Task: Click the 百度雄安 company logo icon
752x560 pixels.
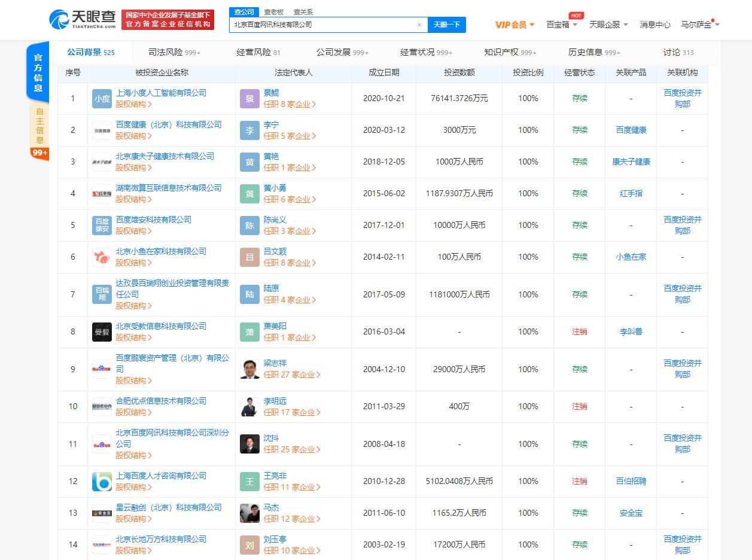Action: (102, 226)
